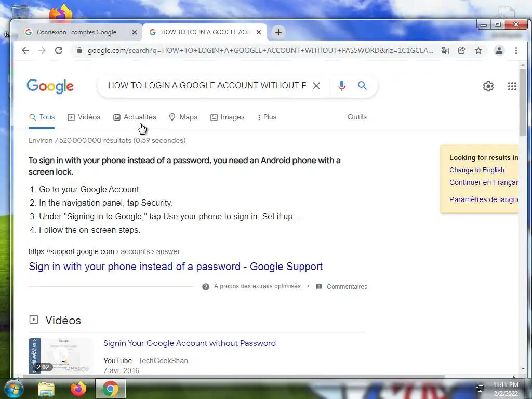Open the translate page icon in address bar
Screen dimensions: 532x399
click(x=445, y=50)
